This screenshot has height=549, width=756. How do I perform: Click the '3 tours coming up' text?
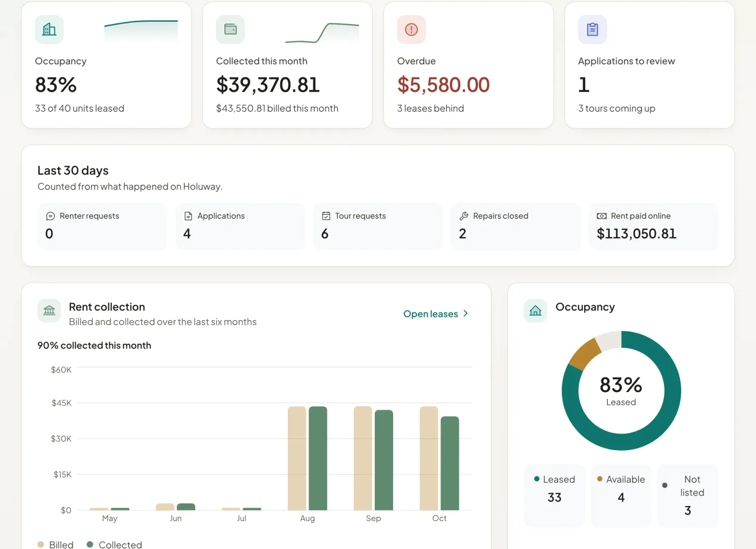tap(617, 108)
